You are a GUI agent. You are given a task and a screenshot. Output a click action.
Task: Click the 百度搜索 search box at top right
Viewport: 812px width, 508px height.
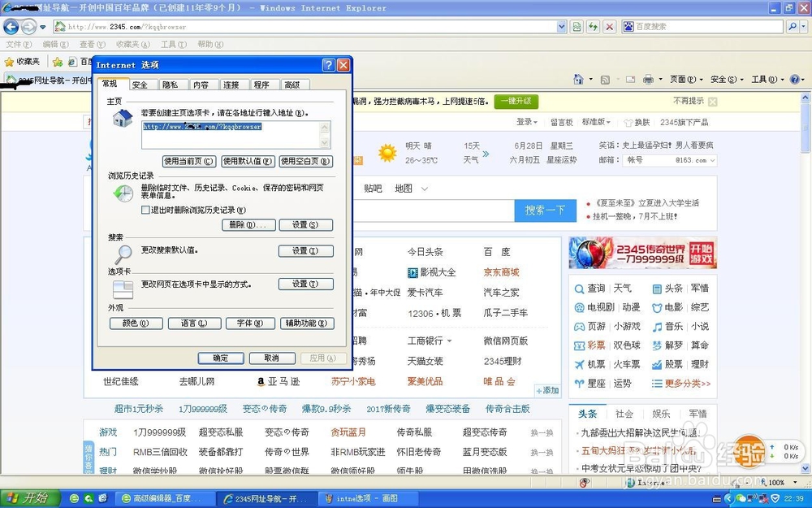click(x=702, y=27)
